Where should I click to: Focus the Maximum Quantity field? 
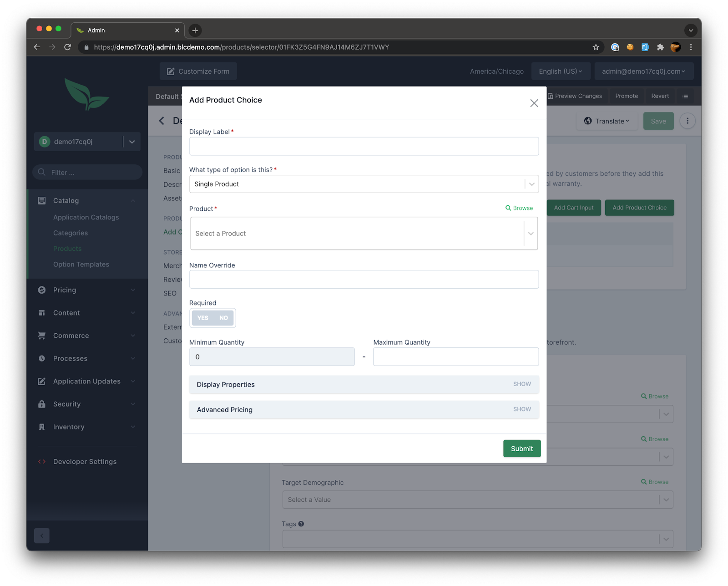(456, 357)
